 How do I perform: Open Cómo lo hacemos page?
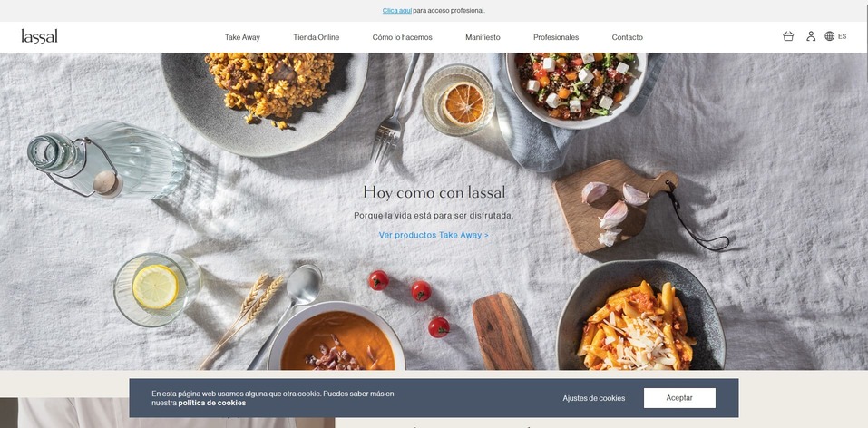click(403, 37)
